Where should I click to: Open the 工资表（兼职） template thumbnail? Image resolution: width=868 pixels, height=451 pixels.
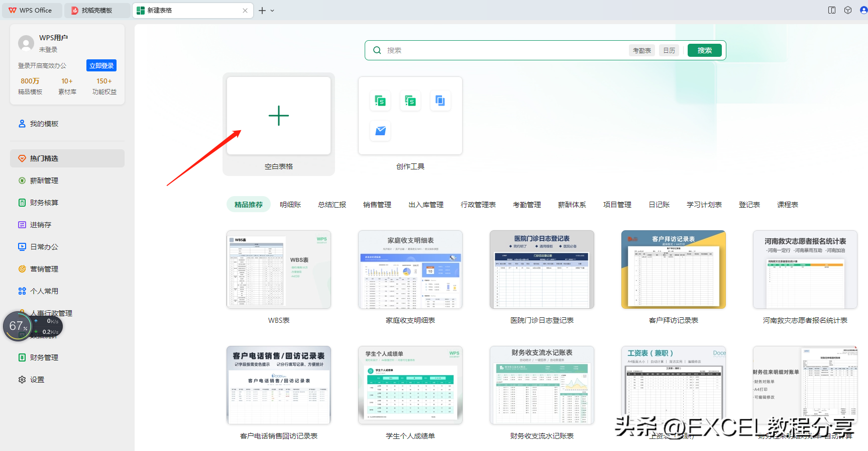coord(674,385)
